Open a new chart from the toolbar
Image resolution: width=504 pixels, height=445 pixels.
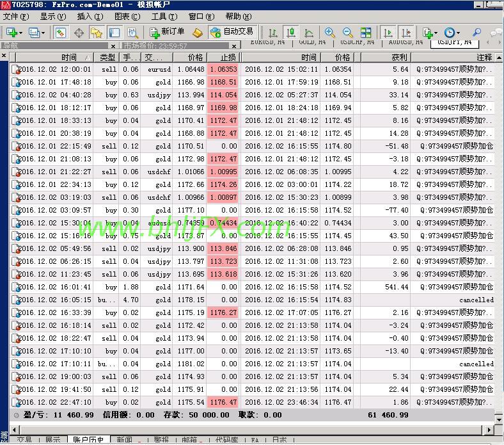pyautogui.click(x=12, y=33)
